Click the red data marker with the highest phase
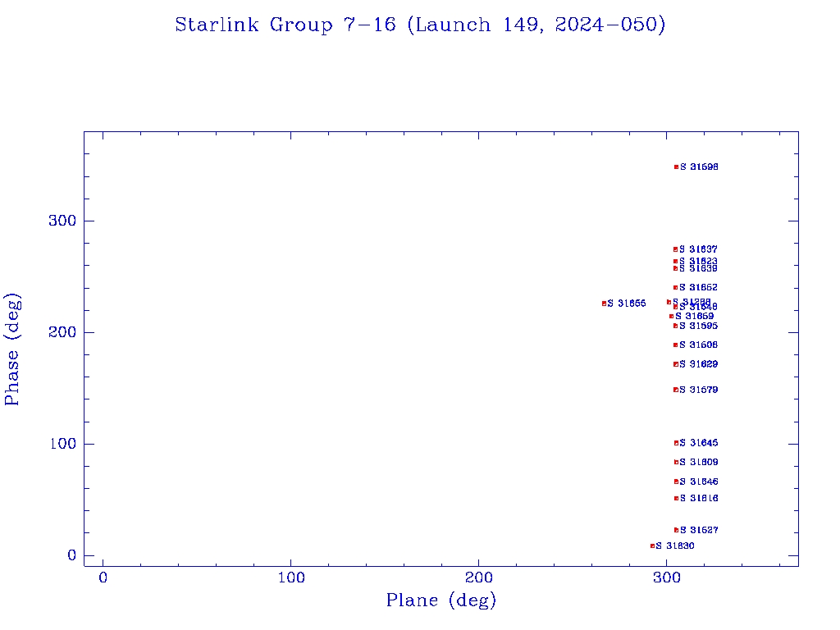The width and height of the screenshot is (840, 630). click(676, 167)
